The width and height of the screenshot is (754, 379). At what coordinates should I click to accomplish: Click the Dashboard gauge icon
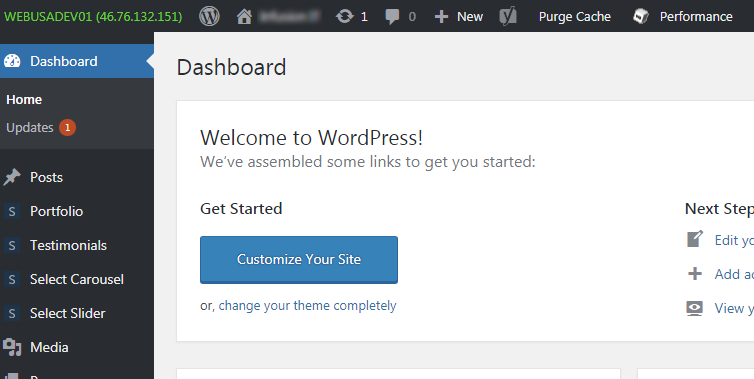click(12, 61)
